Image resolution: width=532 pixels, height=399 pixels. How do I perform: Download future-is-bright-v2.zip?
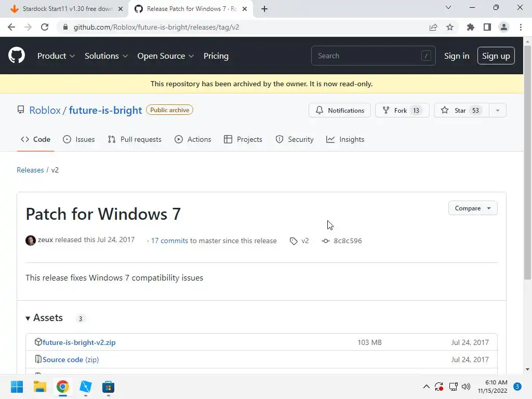click(79, 342)
